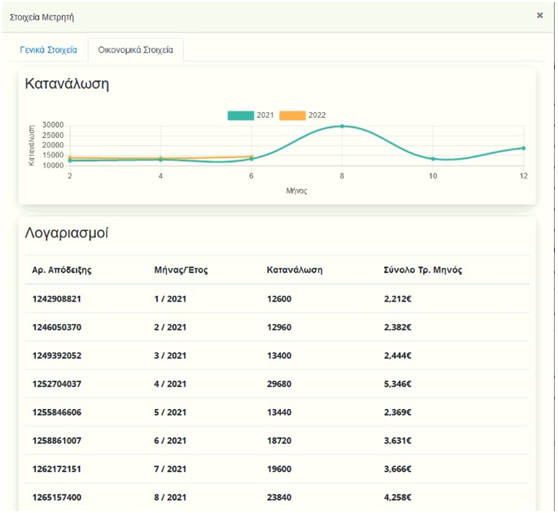Click the 2022 data point at month 6
The width and height of the screenshot is (558, 513).
tap(251, 156)
